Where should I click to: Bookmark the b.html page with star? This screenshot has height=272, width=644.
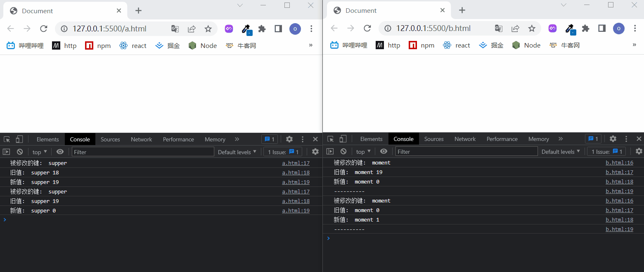(532, 29)
